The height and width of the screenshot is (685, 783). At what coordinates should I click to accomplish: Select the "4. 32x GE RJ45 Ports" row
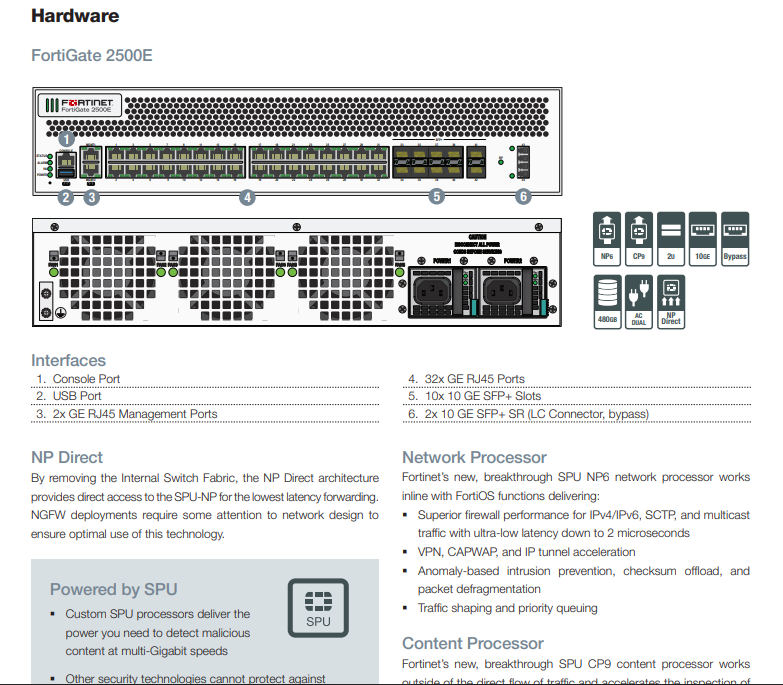577,379
